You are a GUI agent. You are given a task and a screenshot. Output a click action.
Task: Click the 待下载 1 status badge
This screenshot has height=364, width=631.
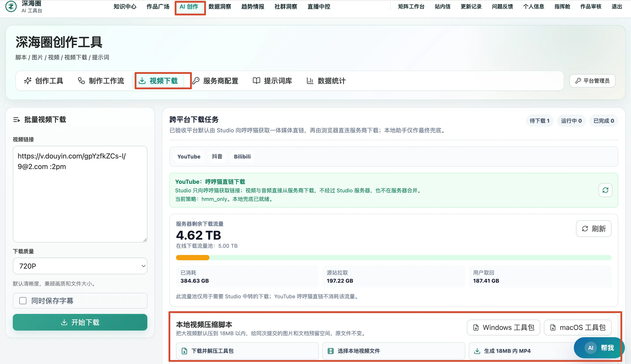pyautogui.click(x=539, y=121)
